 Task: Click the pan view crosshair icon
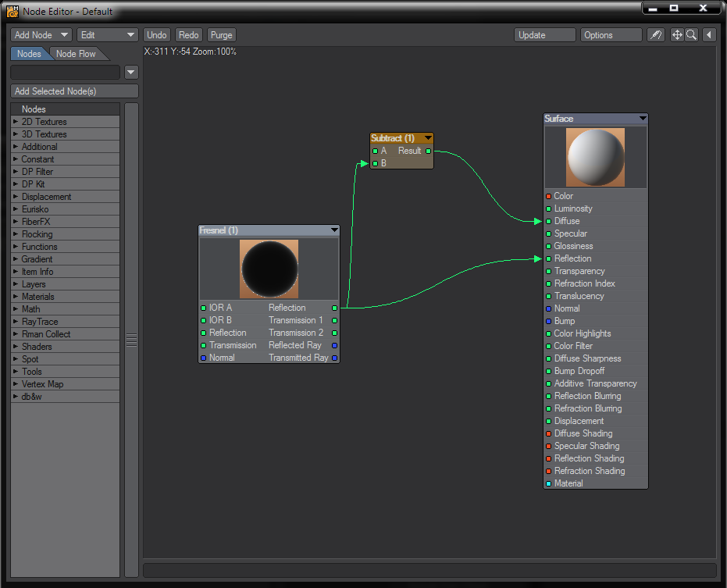(x=677, y=35)
